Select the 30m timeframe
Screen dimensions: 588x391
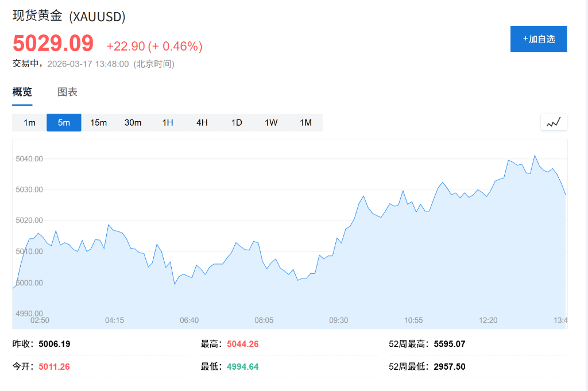133,122
